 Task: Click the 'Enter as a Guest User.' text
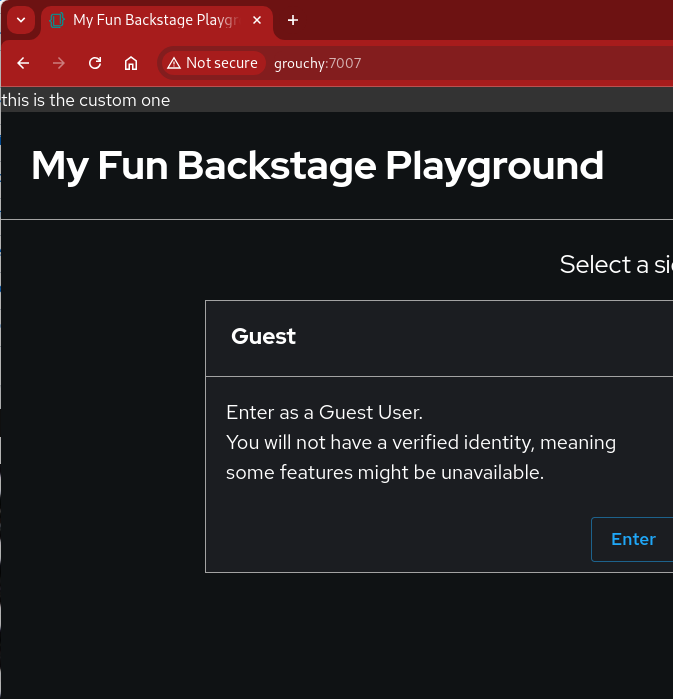point(324,412)
